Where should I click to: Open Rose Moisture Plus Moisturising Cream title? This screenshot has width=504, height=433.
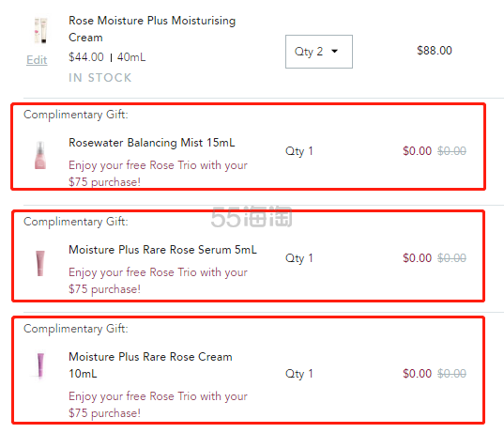152,28
